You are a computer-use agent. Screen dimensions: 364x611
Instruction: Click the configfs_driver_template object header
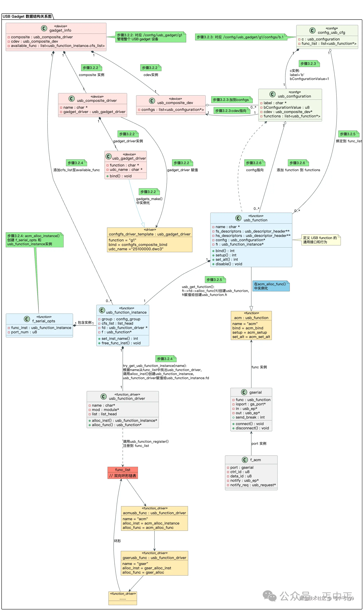(x=149, y=234)
